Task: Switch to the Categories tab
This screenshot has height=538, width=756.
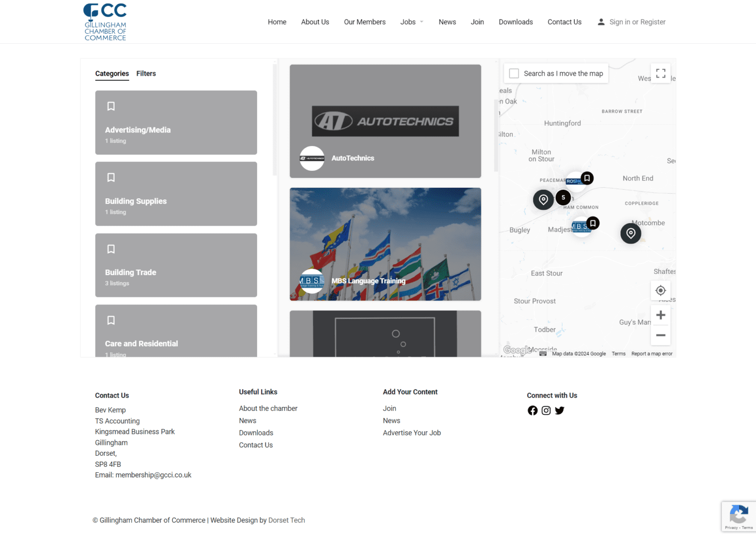Action: point(112,74)
